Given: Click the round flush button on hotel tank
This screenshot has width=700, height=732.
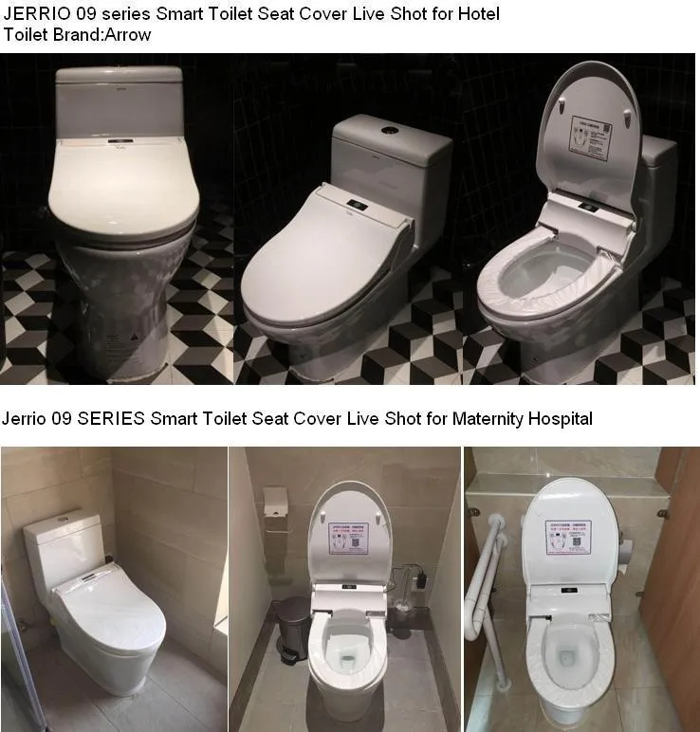Looking at the screenshot, I should 388,130.
